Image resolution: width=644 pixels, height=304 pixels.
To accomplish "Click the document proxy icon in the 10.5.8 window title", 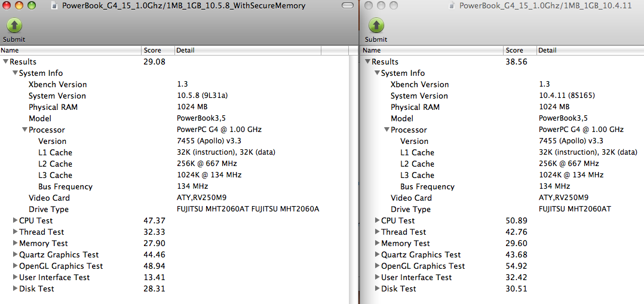I will [56, 6].
